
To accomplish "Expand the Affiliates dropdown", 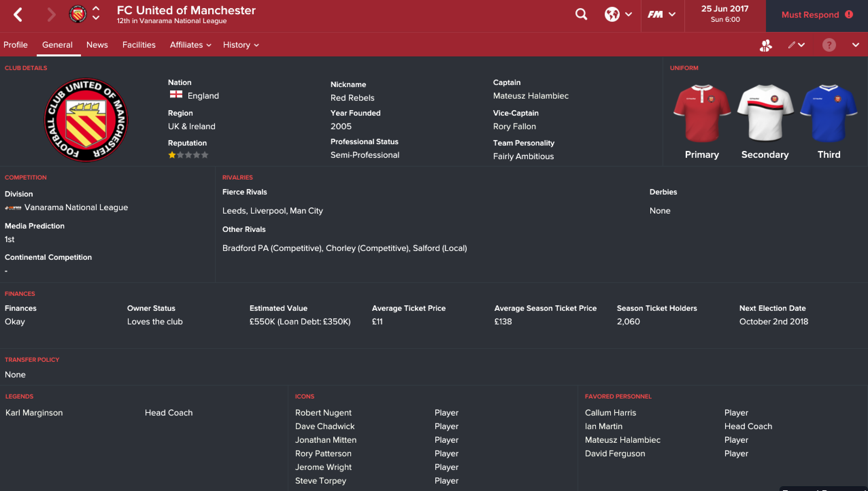I will (190, 45).
